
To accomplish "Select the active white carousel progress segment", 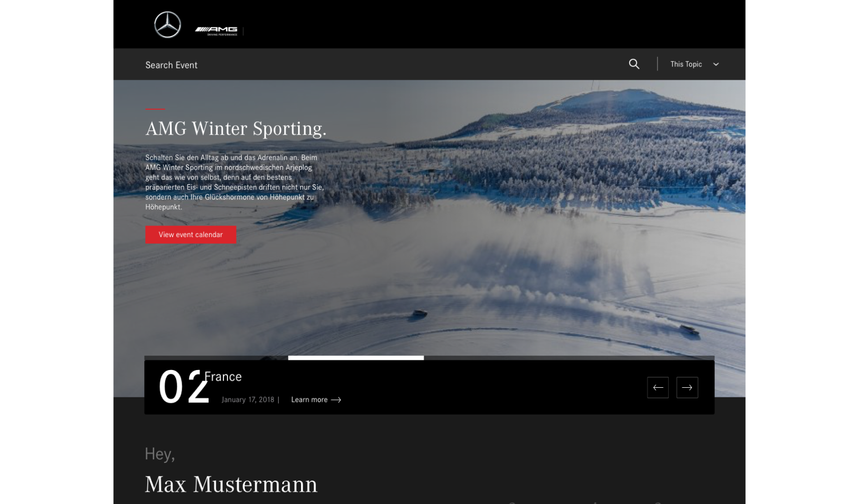I will coord(356,358).
